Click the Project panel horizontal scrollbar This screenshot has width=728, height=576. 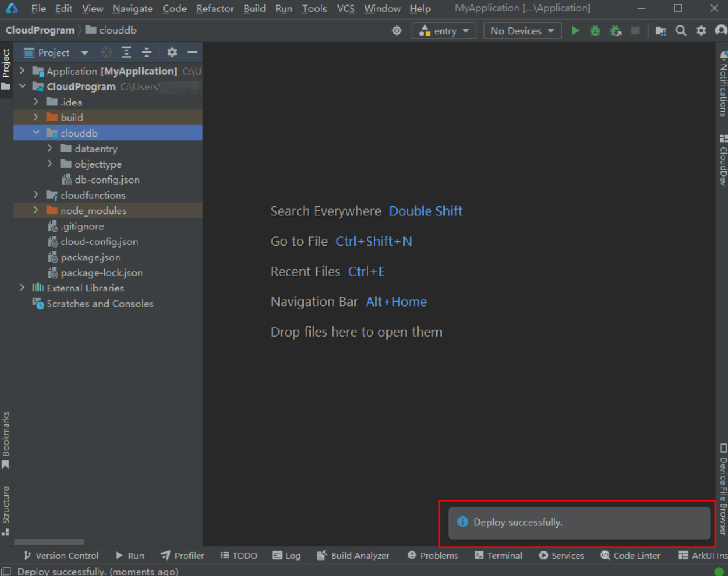click(x=49, y=542)
